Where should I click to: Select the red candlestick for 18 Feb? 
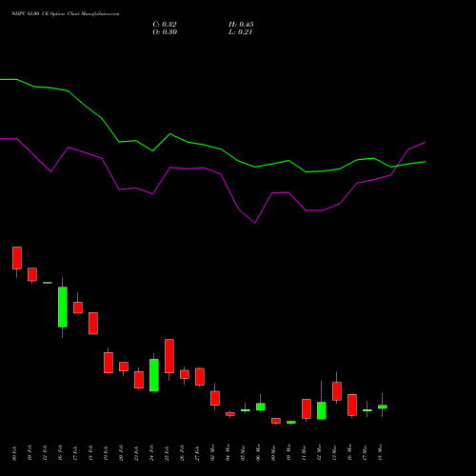click(93, 323)
